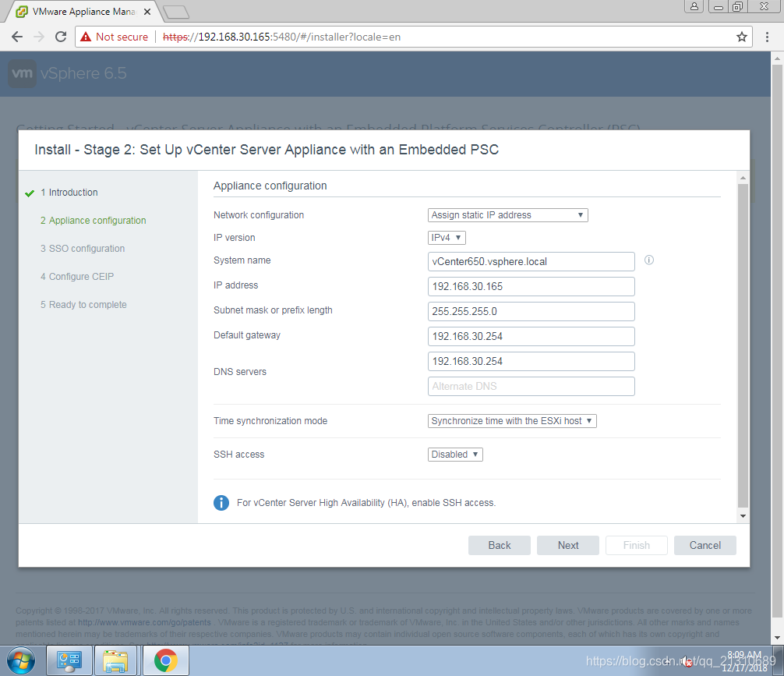The image size is (784, 676).
Task: Click the Cancel button
Action: tap(705, 546)
